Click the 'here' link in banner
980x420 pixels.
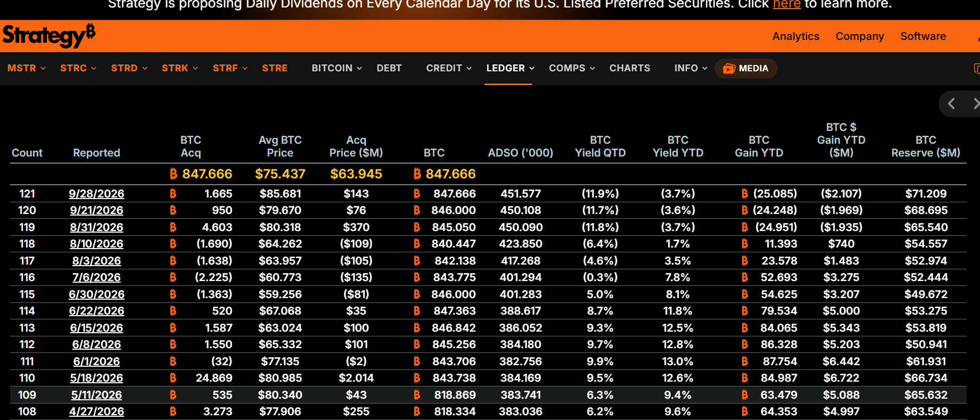coord(786,4)
